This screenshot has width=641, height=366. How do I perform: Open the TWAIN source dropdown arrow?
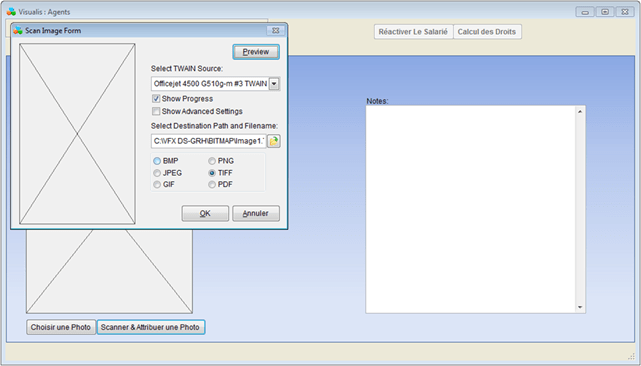(x=274, y=84)
